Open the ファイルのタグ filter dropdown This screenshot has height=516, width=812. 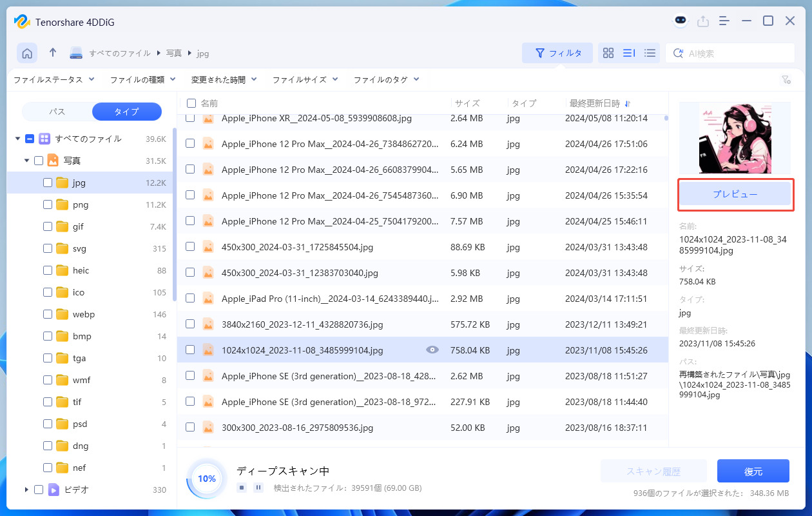(386, 79)
